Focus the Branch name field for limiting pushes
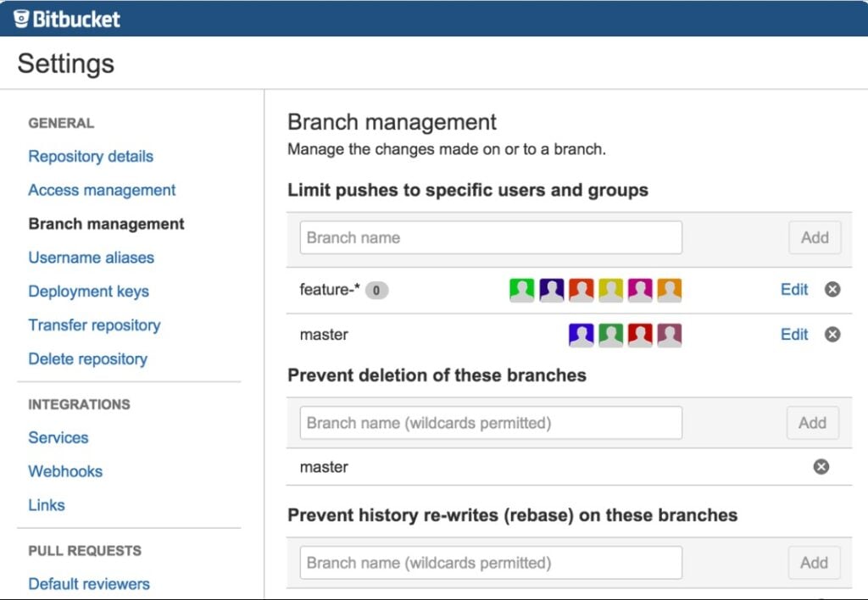This screenshot has height=600, width=868. coord(491,237)
